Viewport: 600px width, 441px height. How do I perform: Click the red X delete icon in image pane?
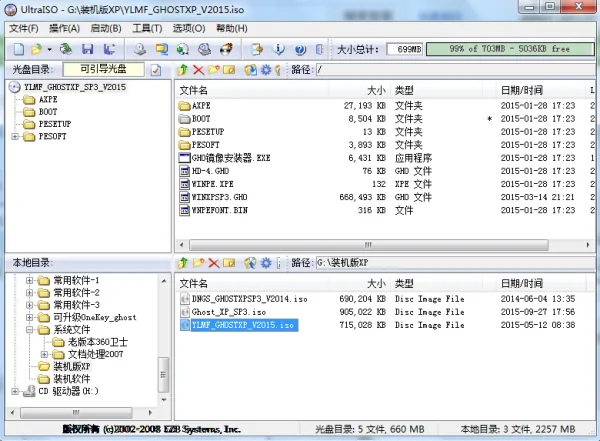pyautogui.click(x=198, y=70)
